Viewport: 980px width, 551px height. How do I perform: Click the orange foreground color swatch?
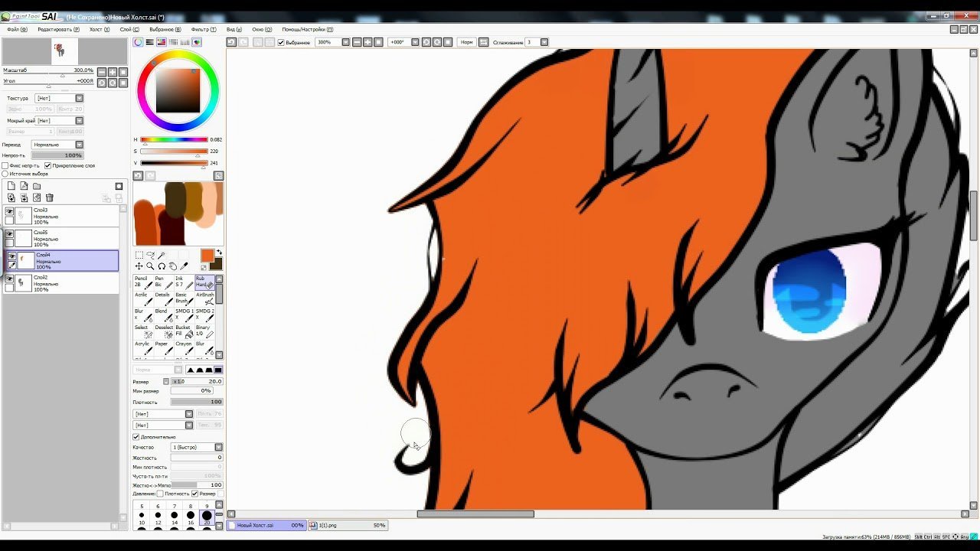pyautogui.click(x=207, y=255)
